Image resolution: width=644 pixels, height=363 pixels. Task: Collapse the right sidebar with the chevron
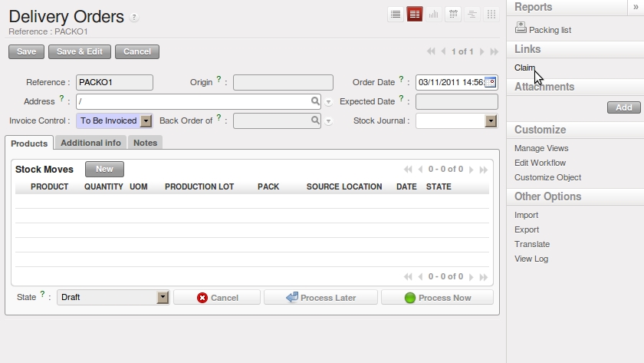pyautogui.click(x=636, y=6)
